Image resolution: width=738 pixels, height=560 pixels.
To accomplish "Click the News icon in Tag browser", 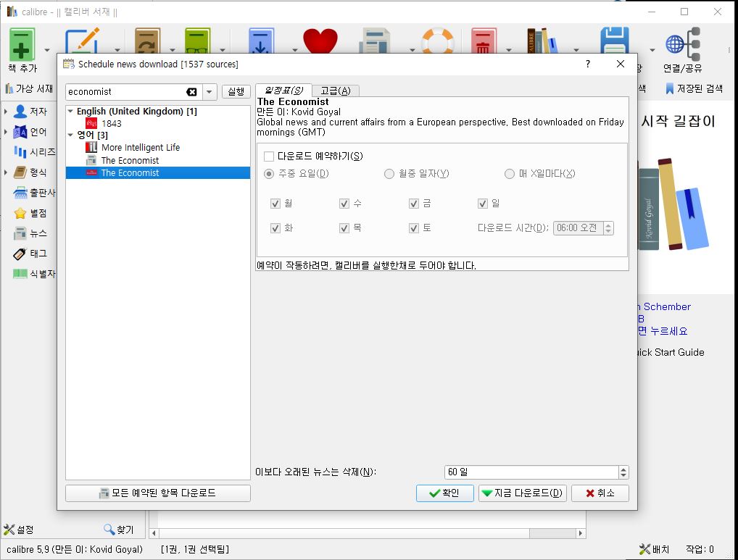I will point(20,233).
